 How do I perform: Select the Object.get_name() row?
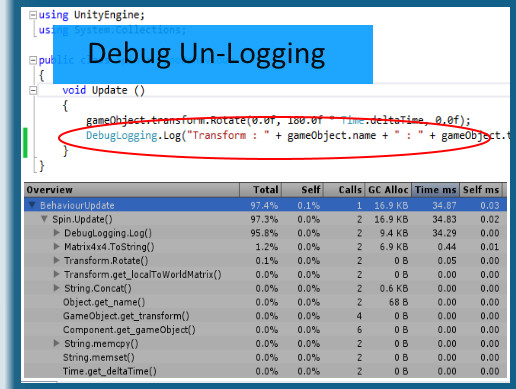[x=265, y=302]
